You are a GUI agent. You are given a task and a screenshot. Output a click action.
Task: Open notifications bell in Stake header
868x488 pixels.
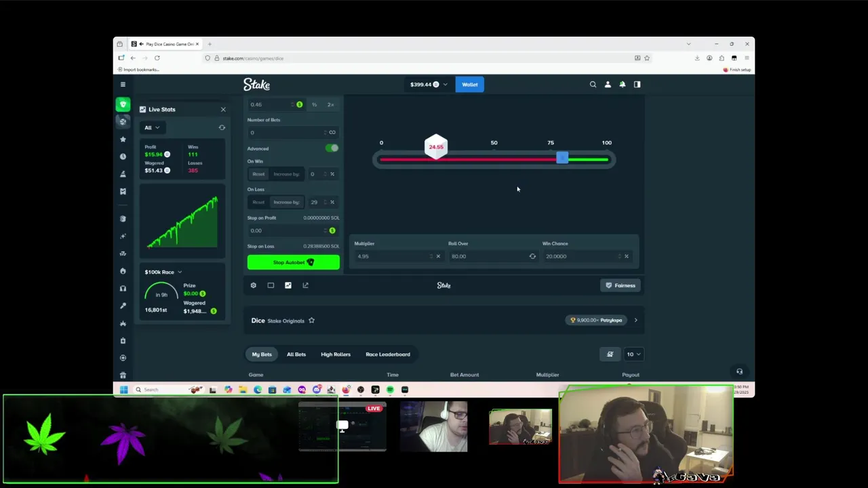[x=623, y=85]
